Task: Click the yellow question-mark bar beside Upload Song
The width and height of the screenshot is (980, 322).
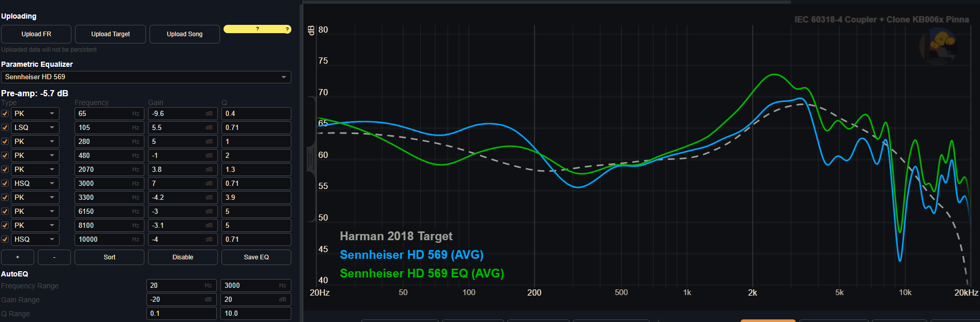Action: [257, 29]
